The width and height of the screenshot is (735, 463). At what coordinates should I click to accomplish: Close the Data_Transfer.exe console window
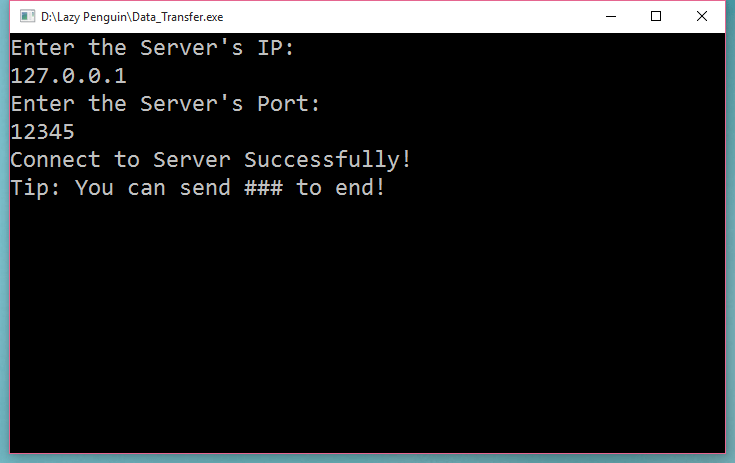pyautogui.click(x=702, y=16)
